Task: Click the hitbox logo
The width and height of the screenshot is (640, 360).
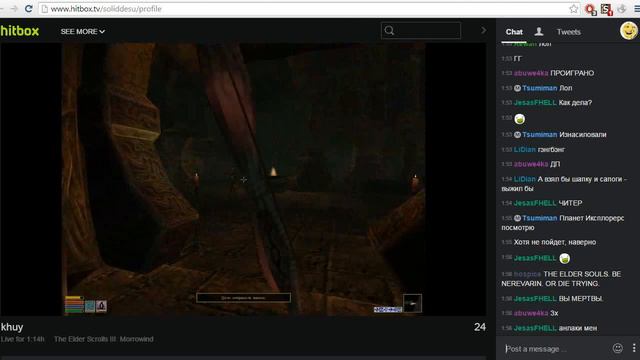Action: (x=20, y=31)
